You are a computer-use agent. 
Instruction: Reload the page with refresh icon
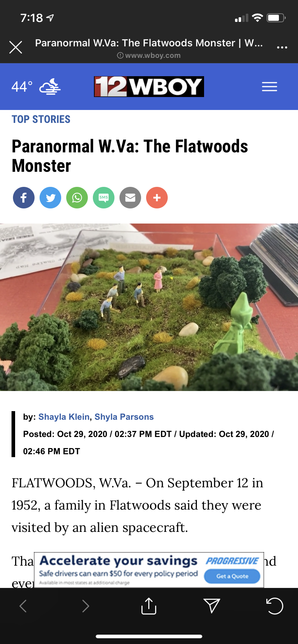[x=275, y=606]
